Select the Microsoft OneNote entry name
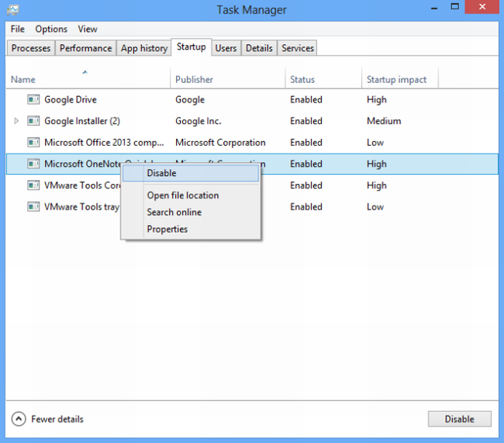504x443 pixels. point(83,164)
